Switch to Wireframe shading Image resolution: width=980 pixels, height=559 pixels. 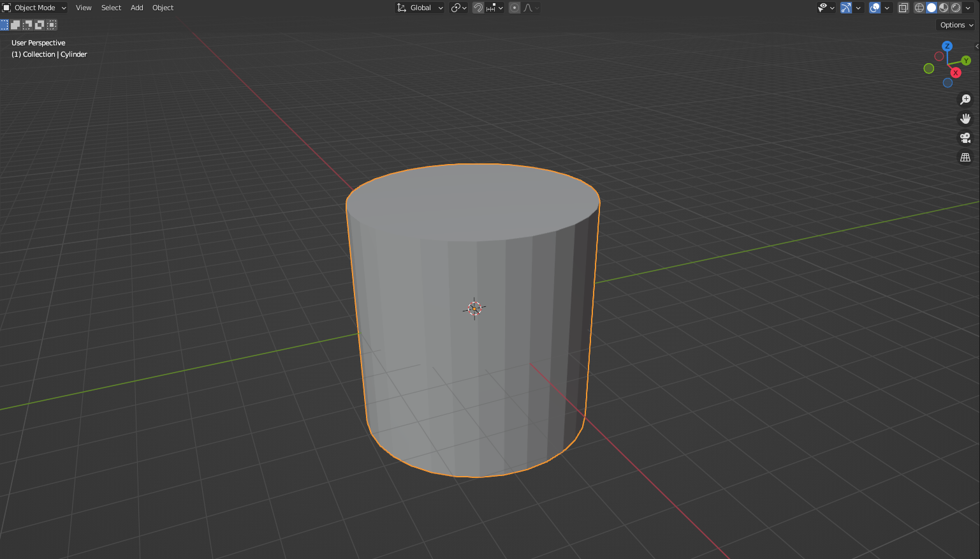[919, 8]
